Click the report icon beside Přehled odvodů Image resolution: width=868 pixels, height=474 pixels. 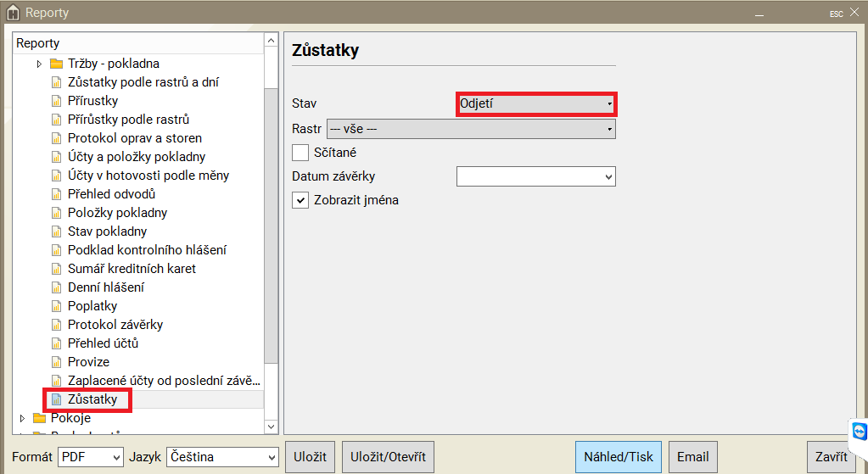57,194
